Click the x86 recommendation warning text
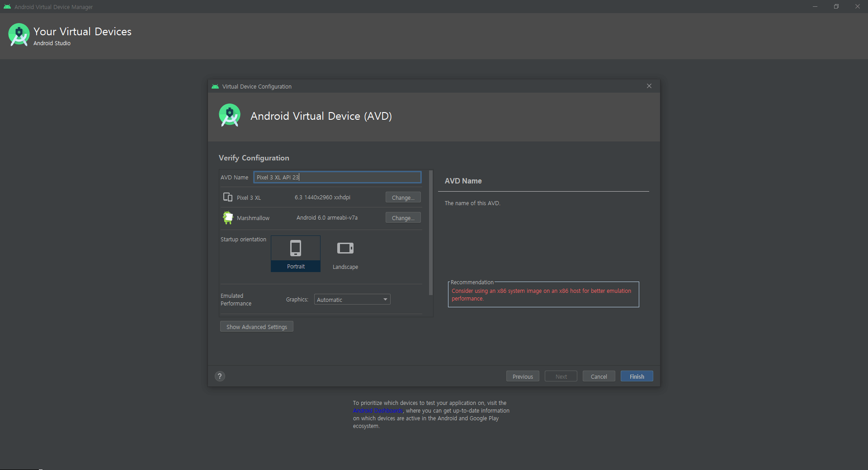 541,295
